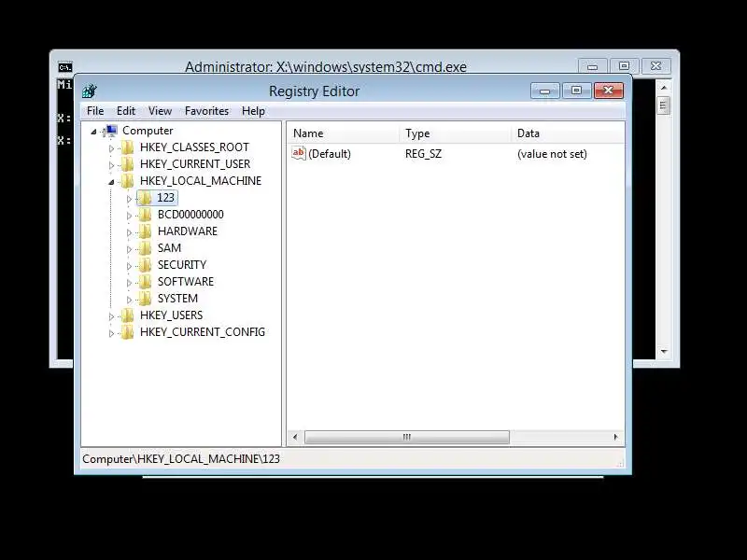The height and width of the screenshot is (560, 747).
Task: Click the values pane left scroll arrow
Action: pos(295,437)
